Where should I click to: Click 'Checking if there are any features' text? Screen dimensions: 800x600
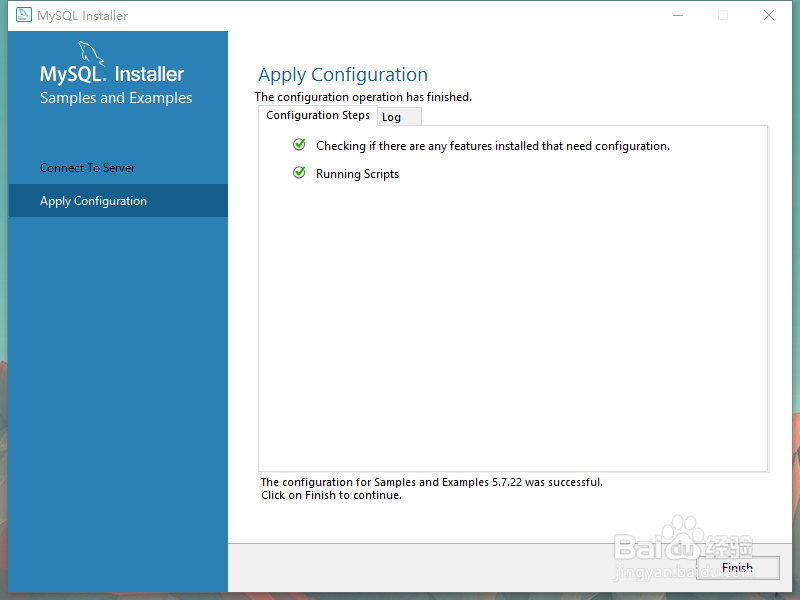[x=492, y=146]
